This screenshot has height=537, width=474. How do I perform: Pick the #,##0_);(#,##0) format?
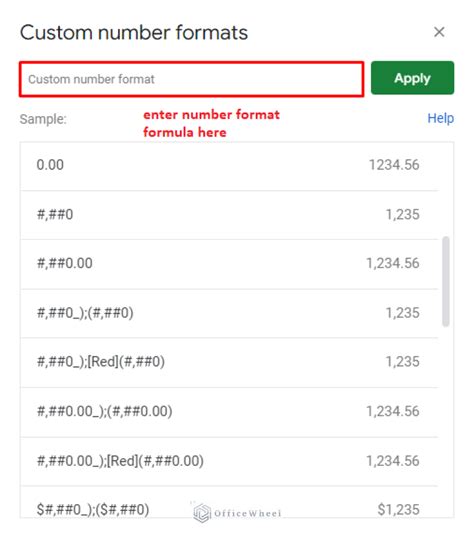point(229,313)
